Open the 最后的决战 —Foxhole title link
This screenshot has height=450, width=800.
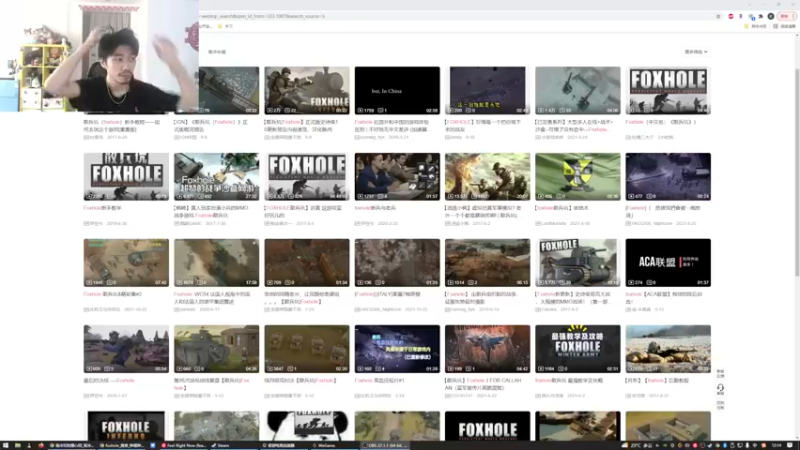pyautogui.click(x=109, y=381)
